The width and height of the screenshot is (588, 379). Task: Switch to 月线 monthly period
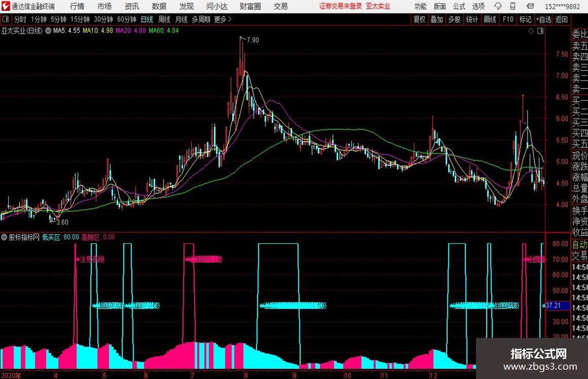point(182,19)
